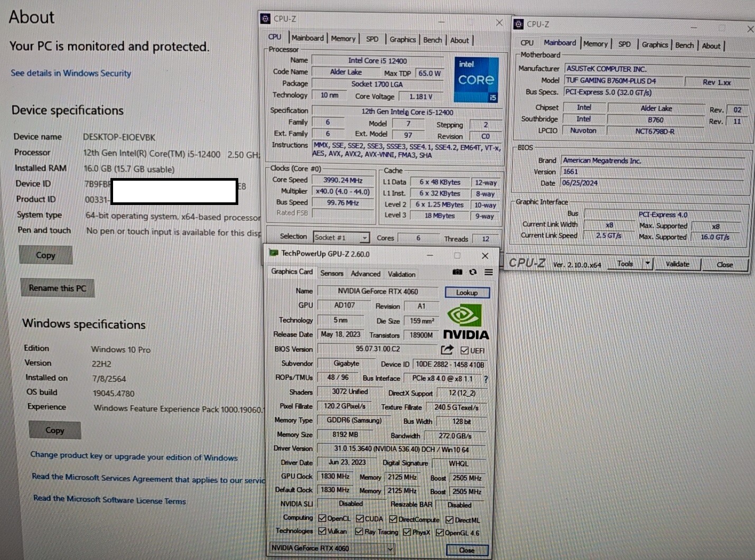The image size is (755, 560).
Task: Open SPD tab in front CPU-Z window
Action: 372,39
